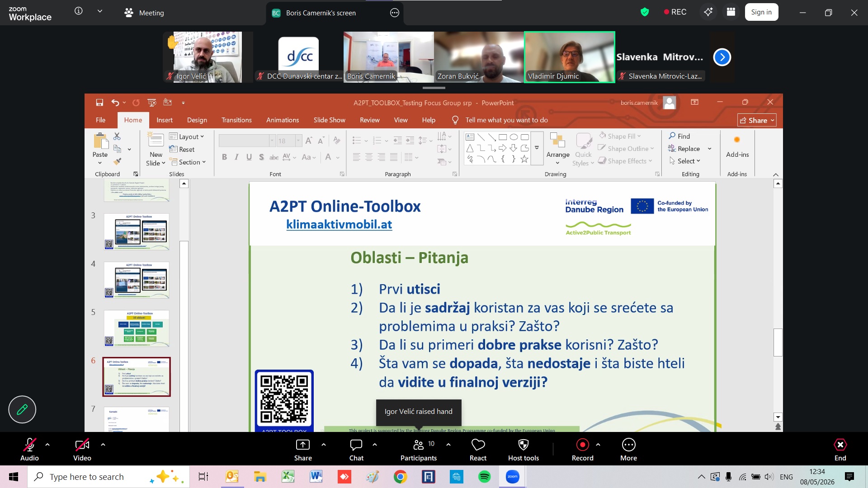Expand chat options caret
The image size is (868, 488).
[375, 445]
